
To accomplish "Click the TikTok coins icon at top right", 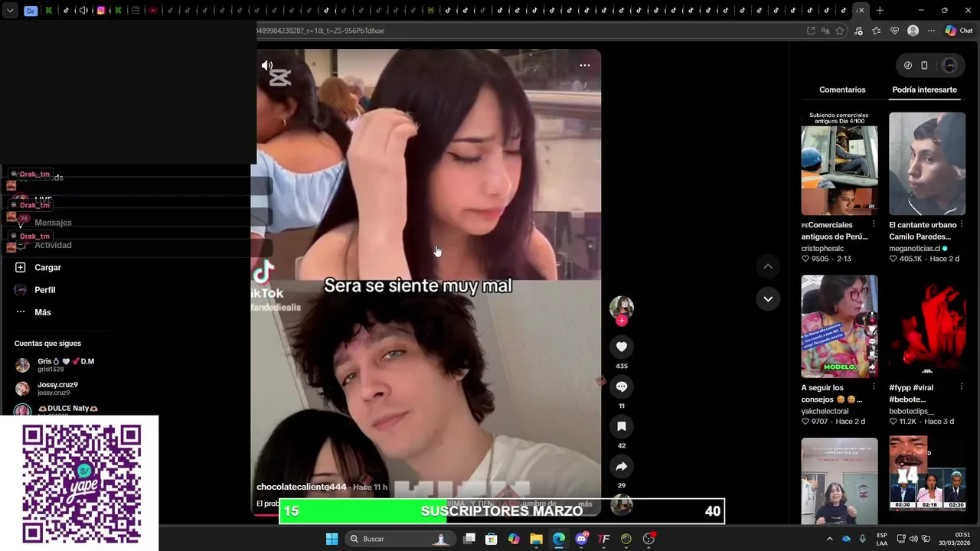I will [x=908, y=65].
